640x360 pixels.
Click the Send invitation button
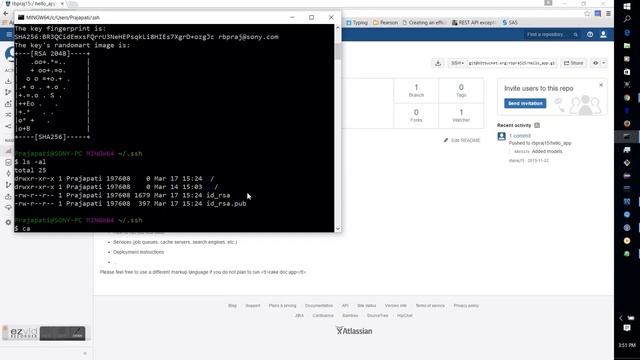point(525,103)
